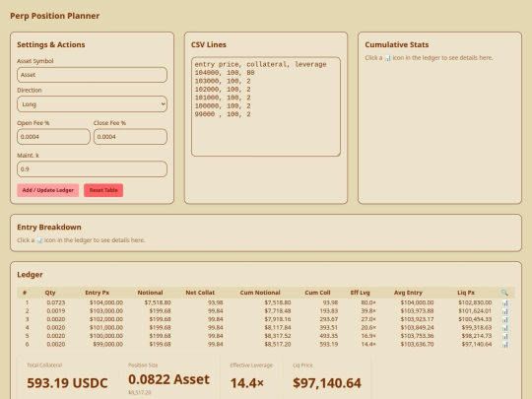Click the CSV line '104000, 100, 80'
Viewport: 532px width, 399px height.
point(225,73)
